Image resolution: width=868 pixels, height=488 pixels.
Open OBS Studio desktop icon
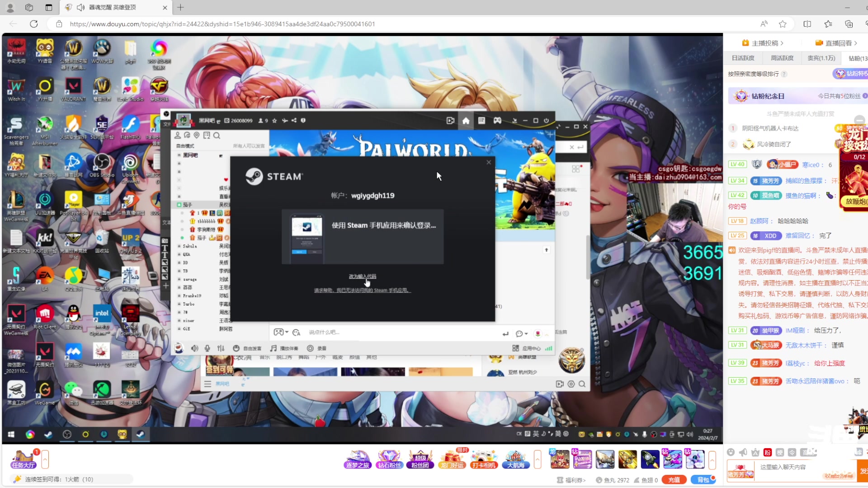tap(102, 165)
